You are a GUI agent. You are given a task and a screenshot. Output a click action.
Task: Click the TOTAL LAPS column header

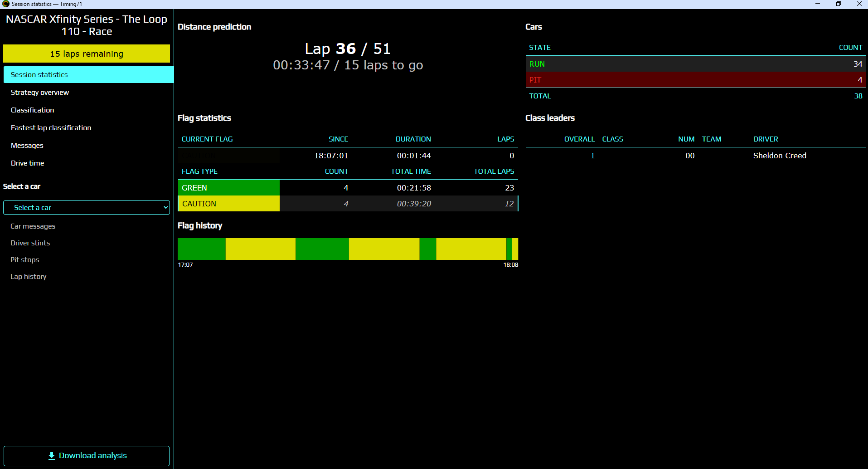pos(494,171)
